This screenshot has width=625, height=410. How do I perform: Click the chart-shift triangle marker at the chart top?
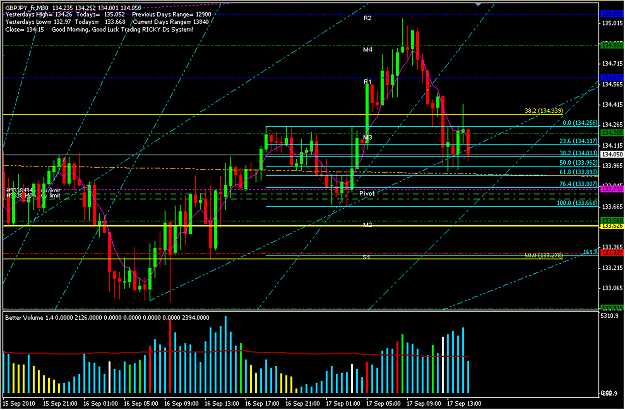(x=479, y=4)
